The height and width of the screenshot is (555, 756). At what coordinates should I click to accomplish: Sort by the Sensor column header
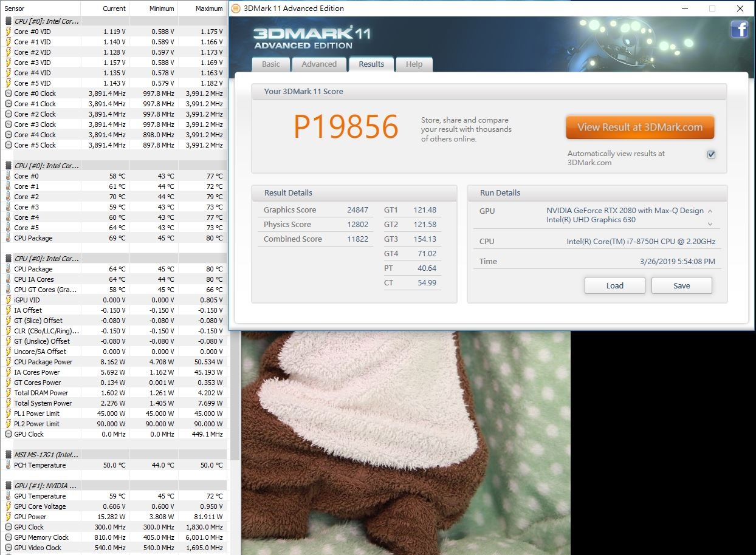(x=40, y=9)
